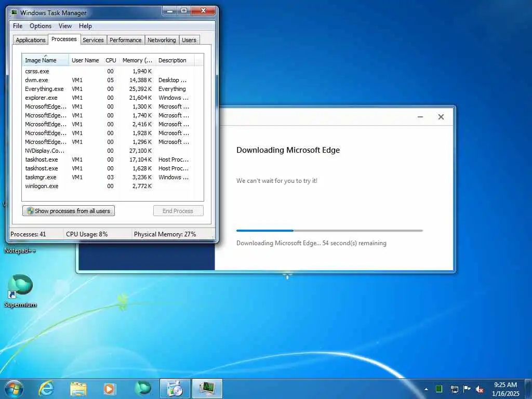Viewport: 532px width, 399px height.
Task: Open the Start menu orb
Action: tap(14, 389)
